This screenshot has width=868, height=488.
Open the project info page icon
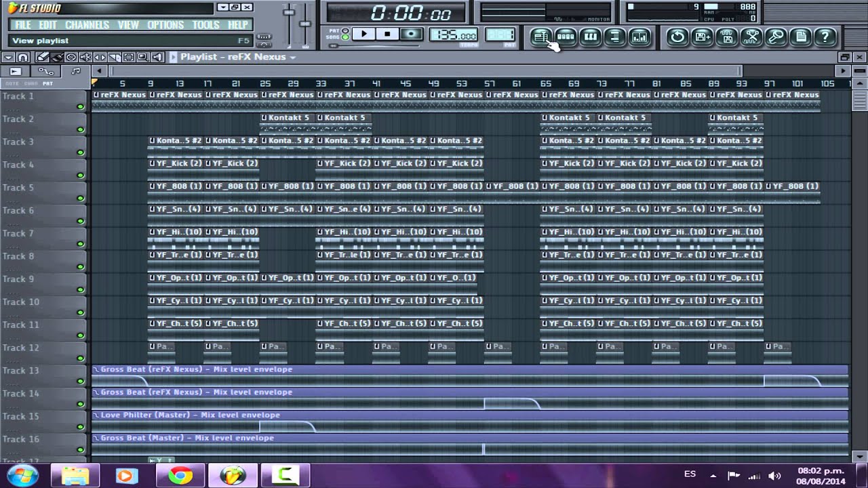pos(800,37)
